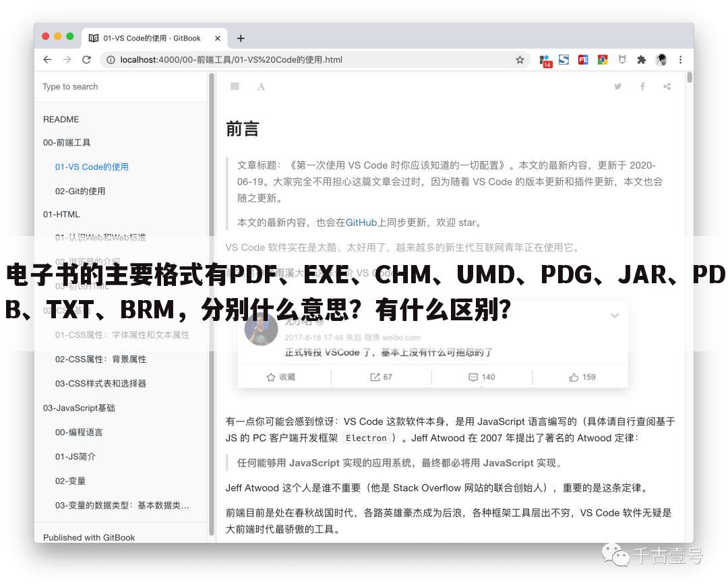728x588 pixels.
Task: Click the Type to search field
Action: pos(121,86)
